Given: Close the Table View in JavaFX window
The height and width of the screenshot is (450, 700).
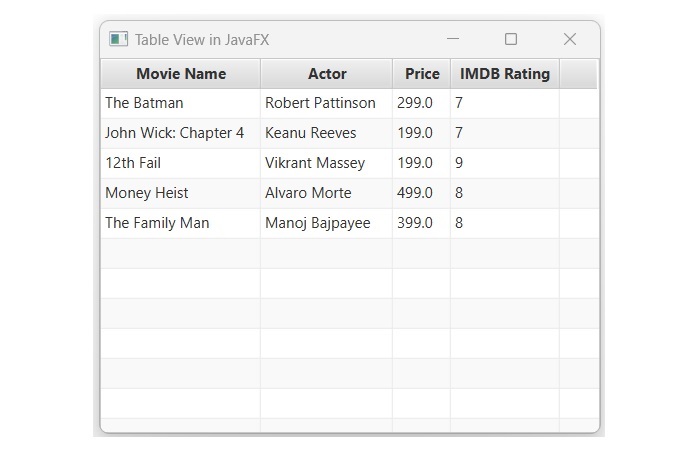Looking at the screenshot, I should click(x=570, y=39).
